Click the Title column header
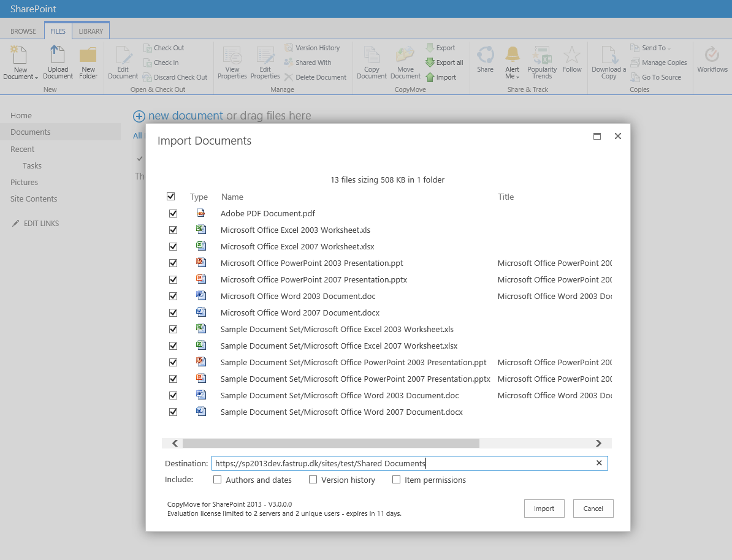The image size is (732, 560). coord(506,197)
